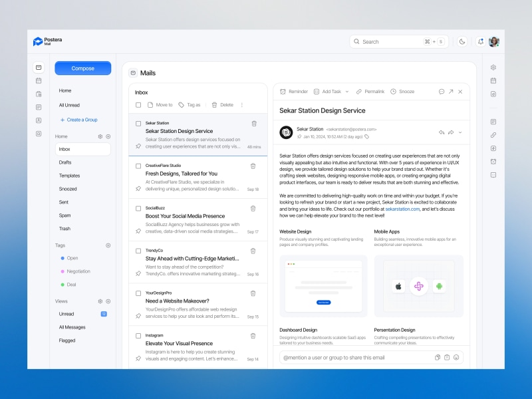
Task: Click the Search field
Action: (x=399, y=42)
